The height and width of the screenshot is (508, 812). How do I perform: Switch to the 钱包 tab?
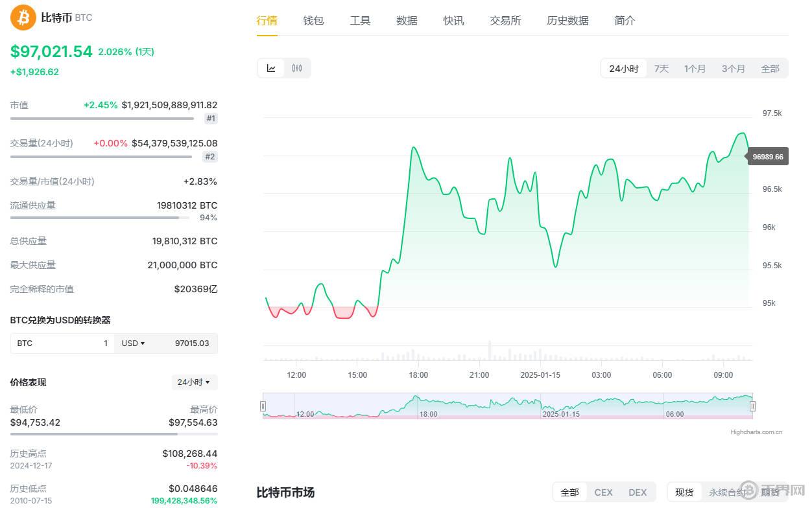point(313,20)
